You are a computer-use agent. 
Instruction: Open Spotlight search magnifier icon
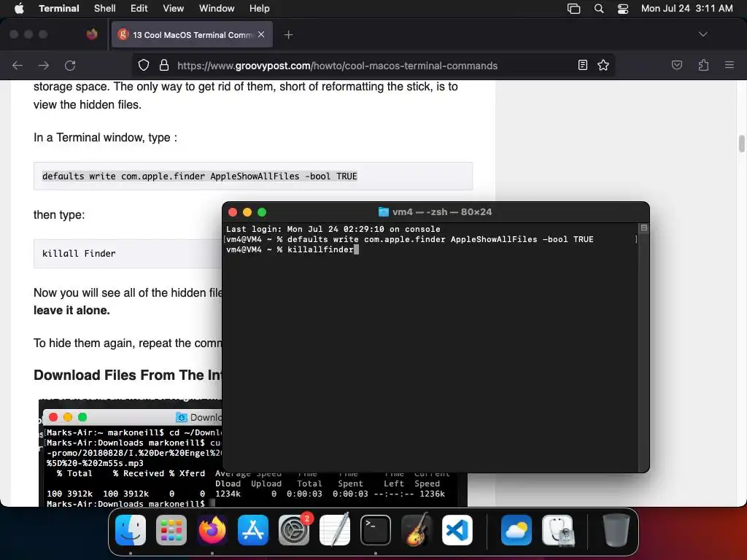pyautogui.click(x=599, y=9)
